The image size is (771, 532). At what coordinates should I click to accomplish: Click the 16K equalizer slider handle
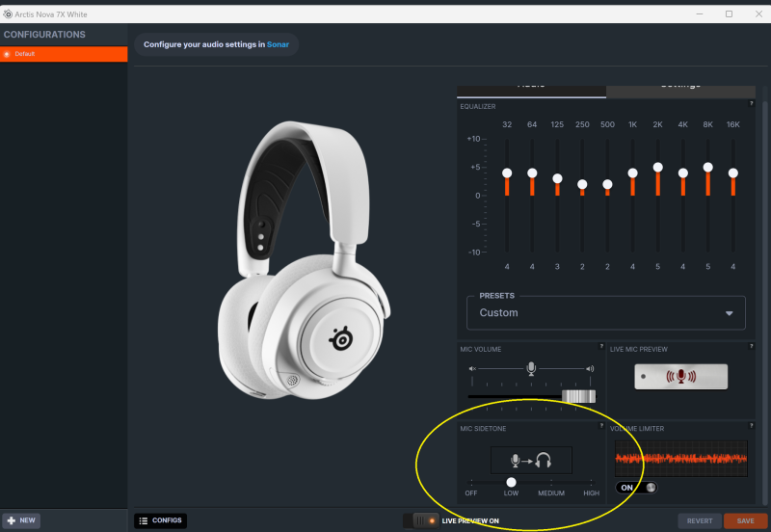(x=733, y=173)
